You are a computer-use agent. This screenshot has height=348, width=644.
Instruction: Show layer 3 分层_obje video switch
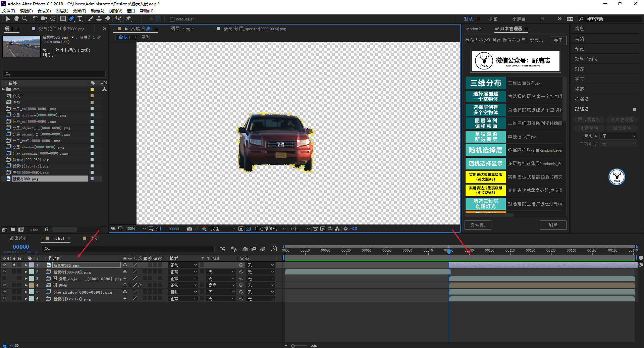tap(4, 279)
